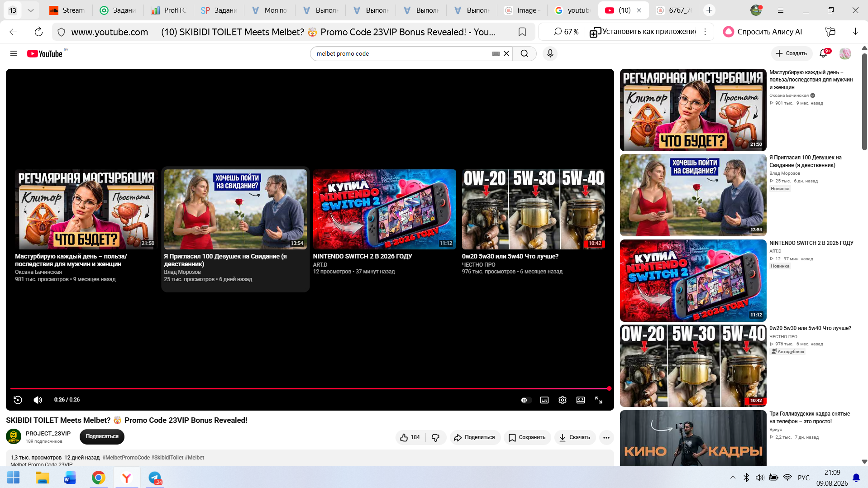Open Спросить Алису AI assistant
The image size is (868, 488).
coord(763,32)
